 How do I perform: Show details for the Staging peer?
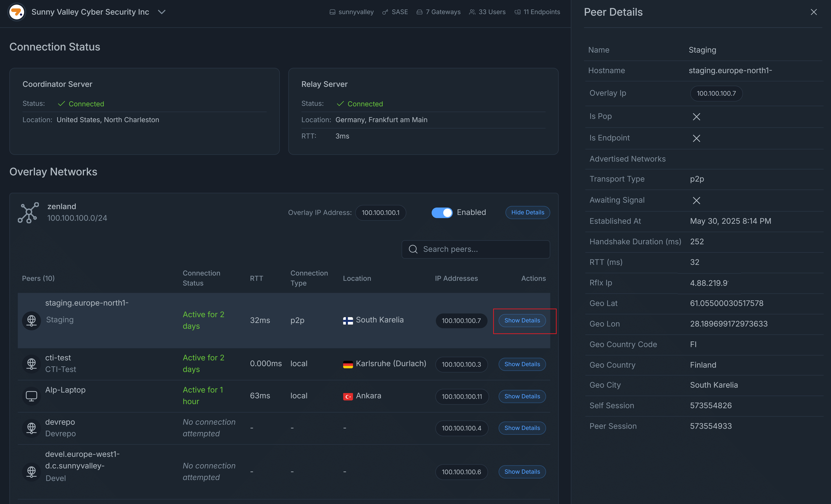[522, 321]
